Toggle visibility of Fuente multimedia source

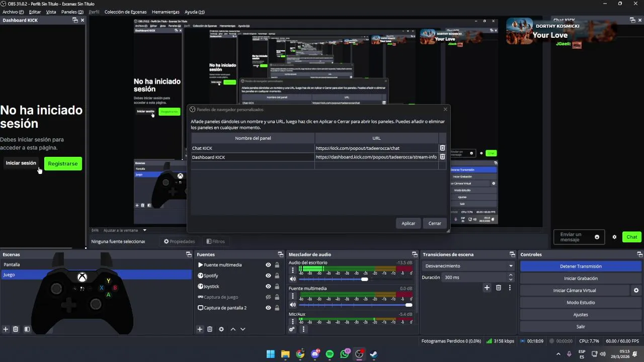pos(268,265)
